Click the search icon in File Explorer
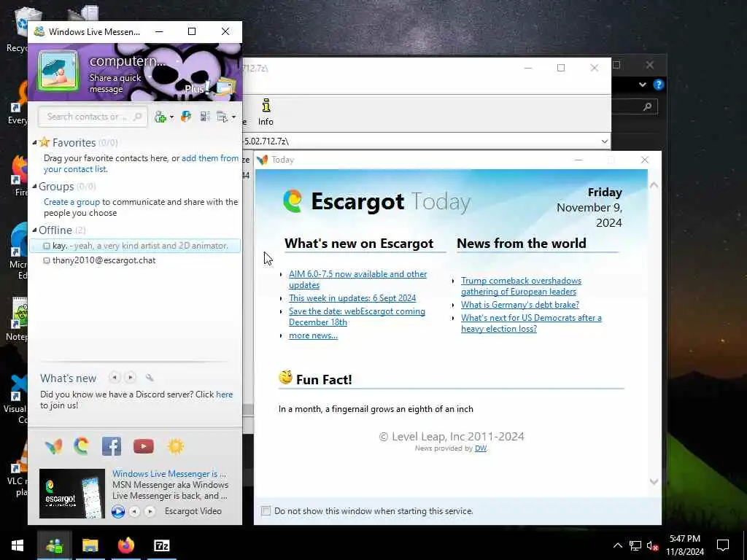 648,106
